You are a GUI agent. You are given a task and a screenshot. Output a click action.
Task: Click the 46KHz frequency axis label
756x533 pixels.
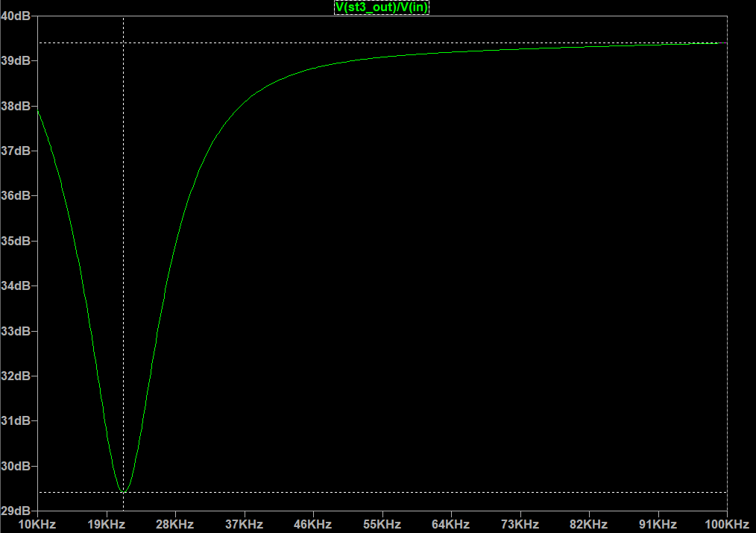(x=313, y=525)
